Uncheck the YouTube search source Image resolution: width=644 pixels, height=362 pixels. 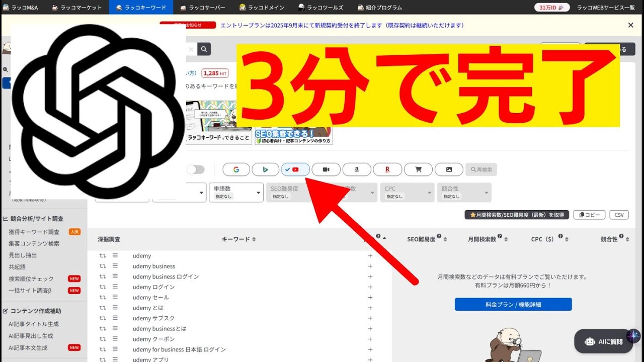(x=295, y=170)
